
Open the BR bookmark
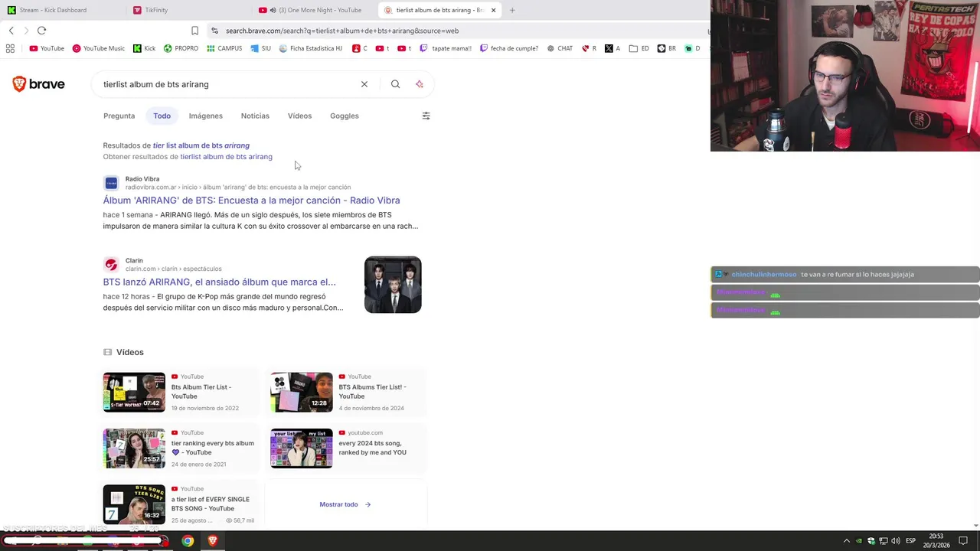[667, 48]
